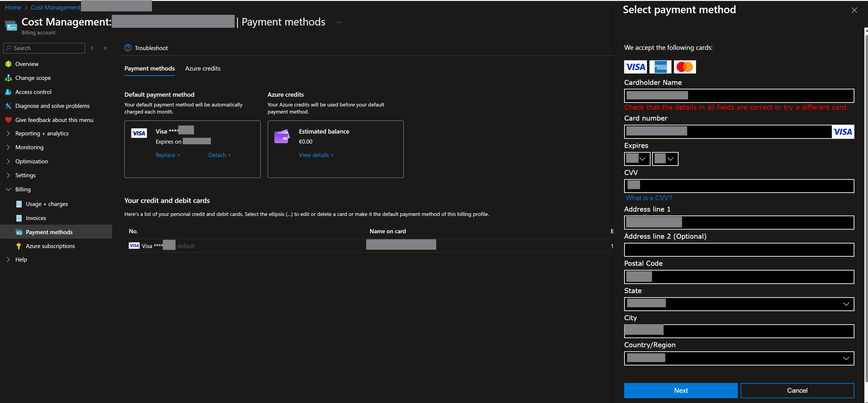Click the Address line 1 field
The image size is (868, 403).
pos(739,222)
